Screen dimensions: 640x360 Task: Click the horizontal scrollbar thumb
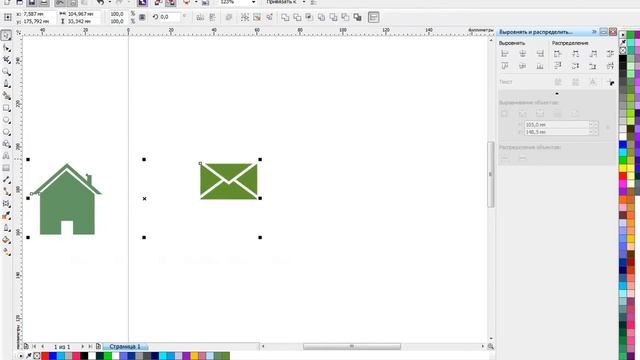point(351,347)
